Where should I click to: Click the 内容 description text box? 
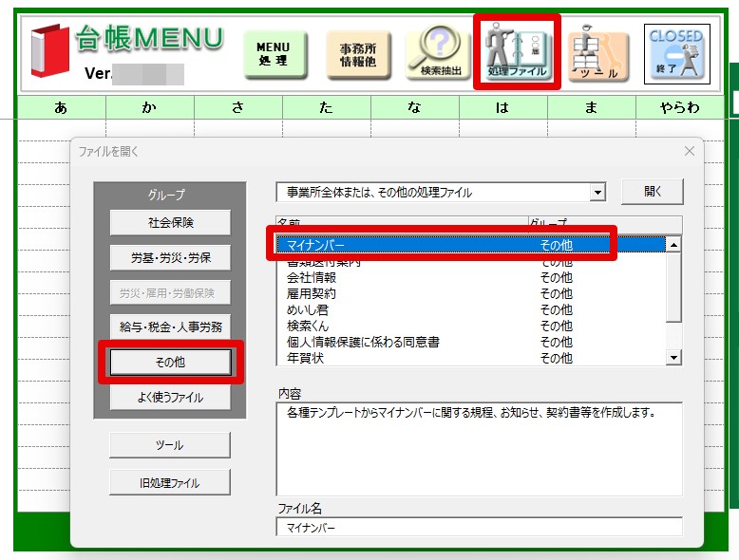click(479, 449)
